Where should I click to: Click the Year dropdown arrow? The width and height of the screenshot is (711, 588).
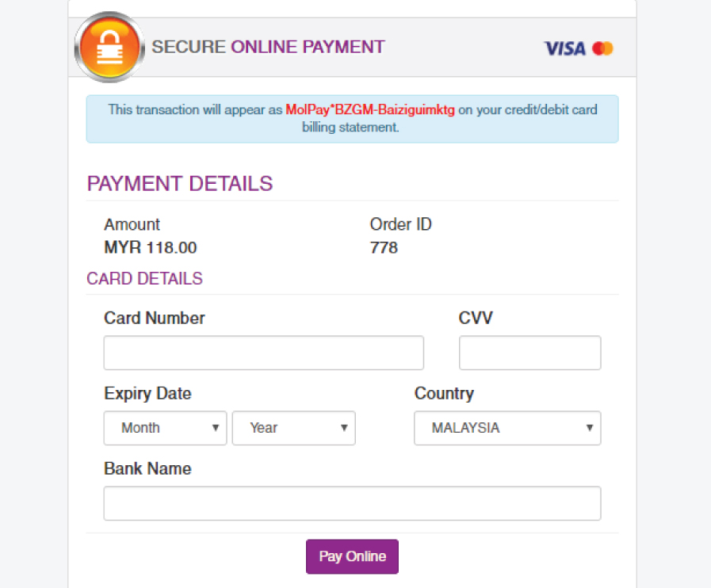coord(344,427)
